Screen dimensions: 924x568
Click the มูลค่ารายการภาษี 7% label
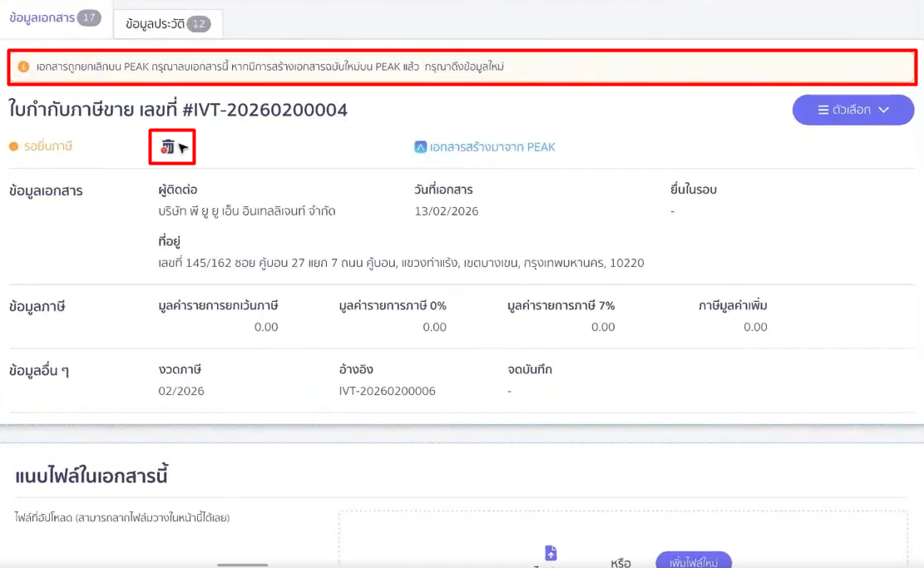tap(561, 306)
